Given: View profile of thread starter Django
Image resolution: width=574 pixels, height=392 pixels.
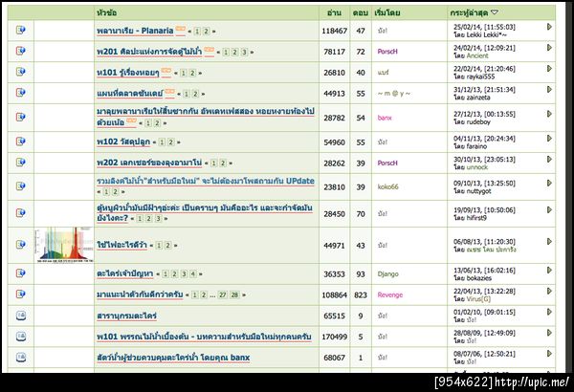Looking at the screenshot, I should tap(387, 273).
